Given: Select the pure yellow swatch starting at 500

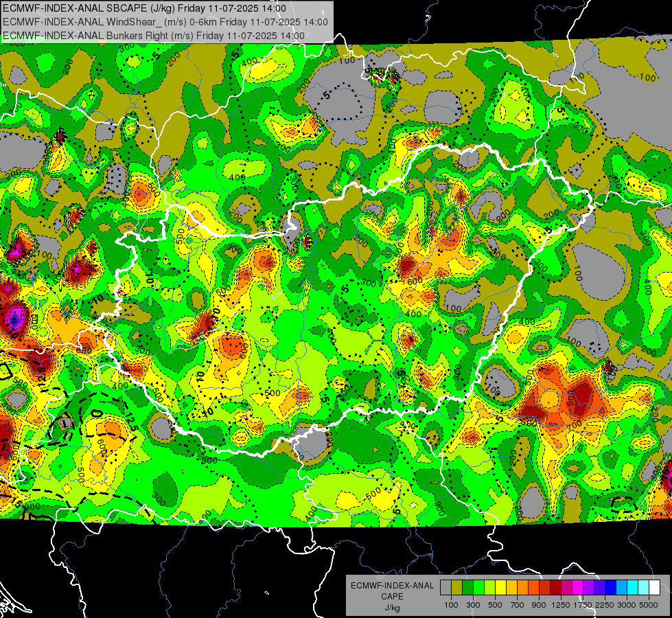Looking at the screenshot, I should (x=500, y=588).
